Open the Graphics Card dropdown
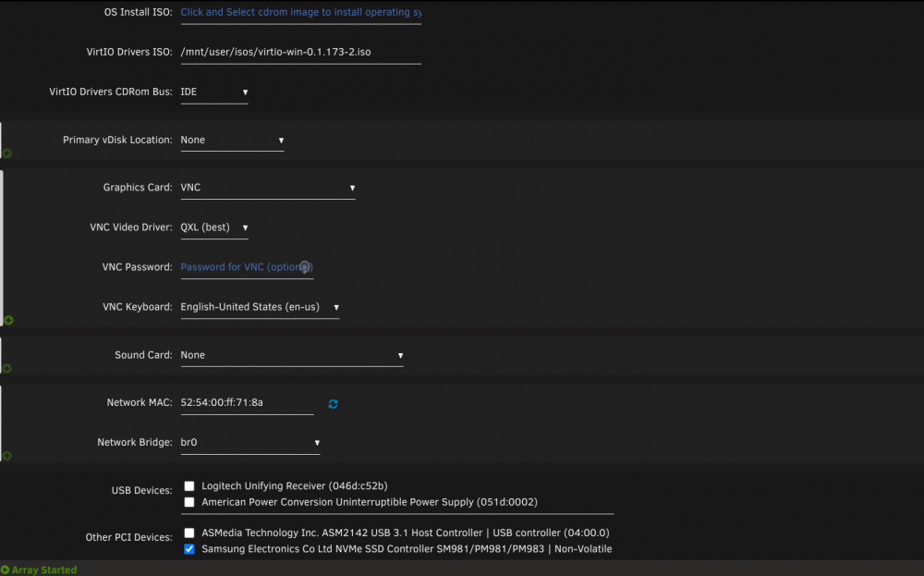Screen dimensions: 924x576 [x=268, y=188]
